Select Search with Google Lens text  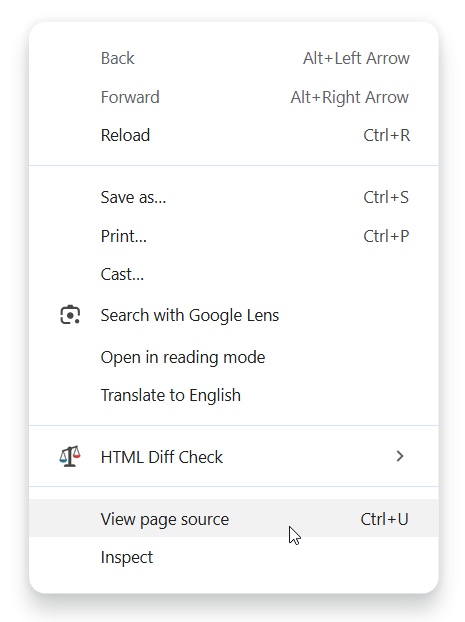point(190,316)
